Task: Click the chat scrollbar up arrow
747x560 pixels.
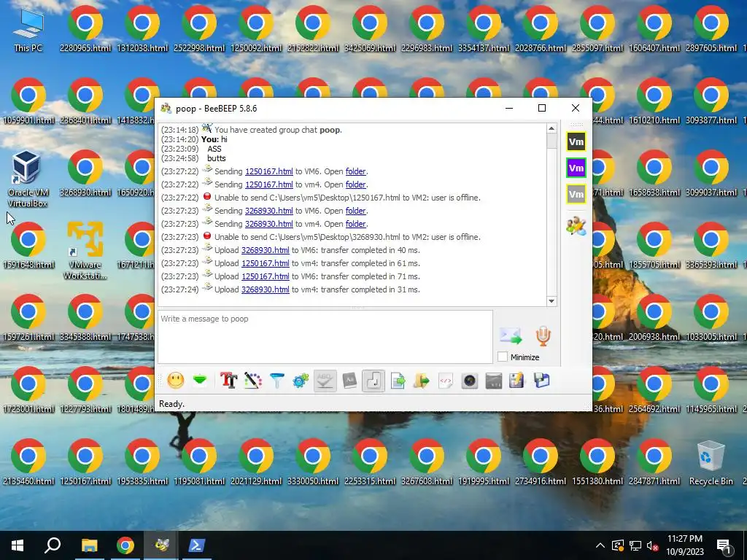Action: point(551,128)
